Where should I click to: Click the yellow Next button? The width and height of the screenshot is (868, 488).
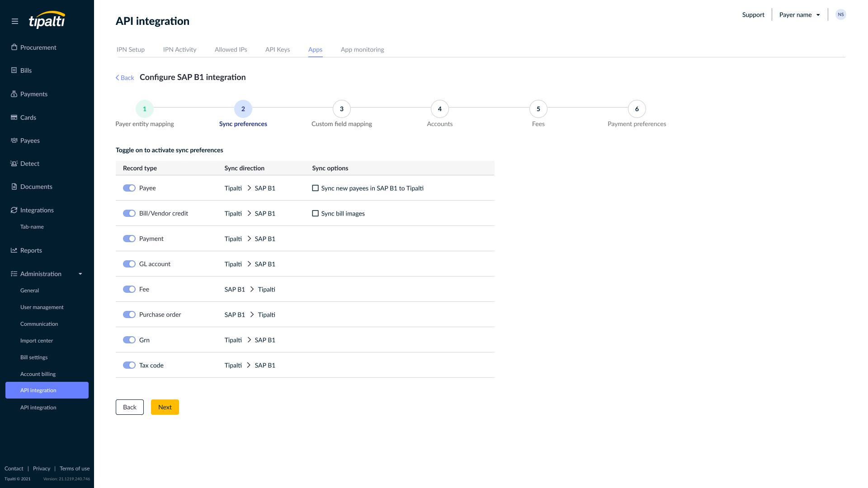165,407
